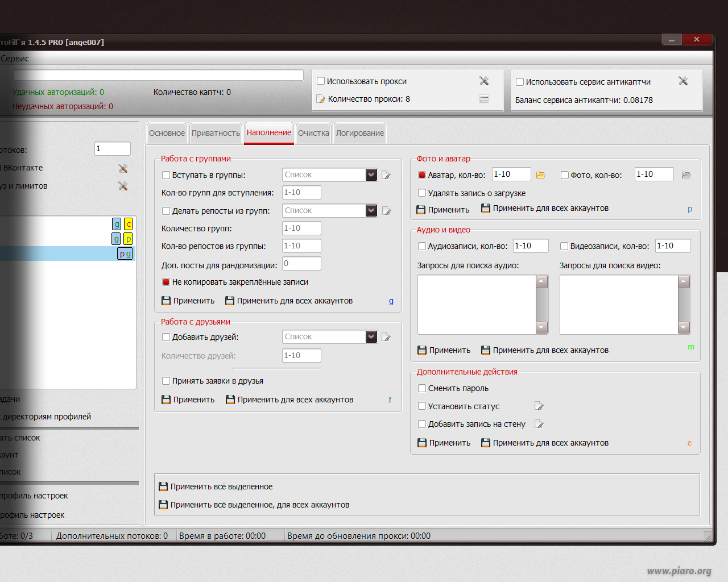Image resolution: width=728 pixels, height=582 pixels.
Task: Click the proxy settings wrench icon
Action: [x=484, y=81]
